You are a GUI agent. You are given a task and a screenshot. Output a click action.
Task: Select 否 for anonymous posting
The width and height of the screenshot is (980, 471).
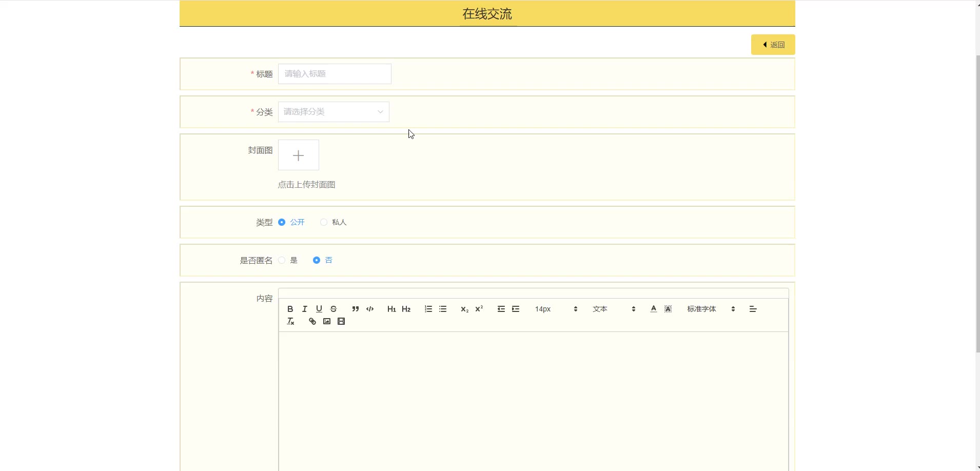[317, 260]
